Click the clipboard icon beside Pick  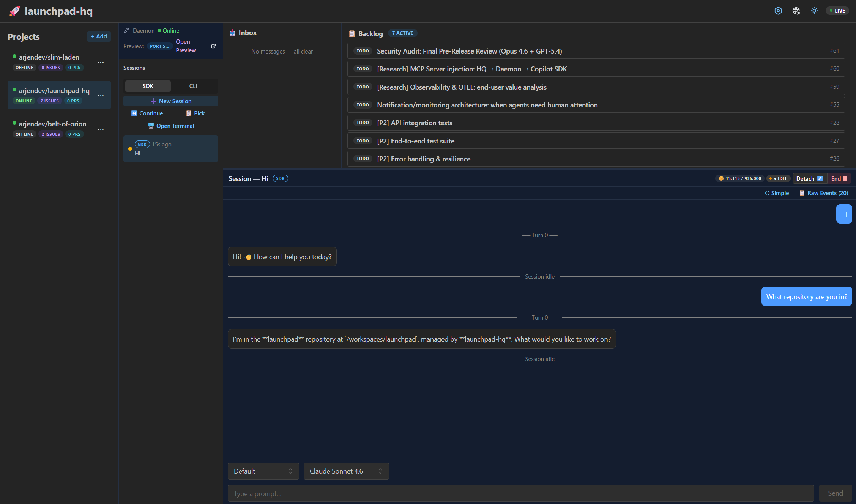tap(188, 113)
